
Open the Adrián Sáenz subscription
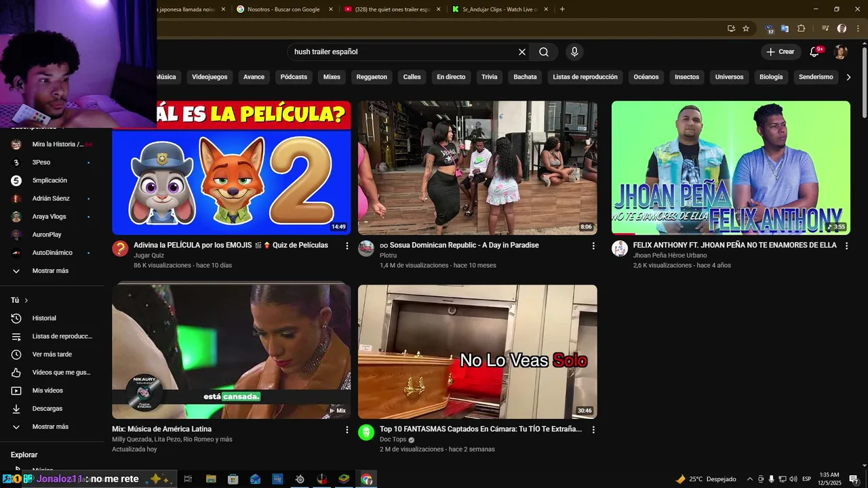[52, 199]
